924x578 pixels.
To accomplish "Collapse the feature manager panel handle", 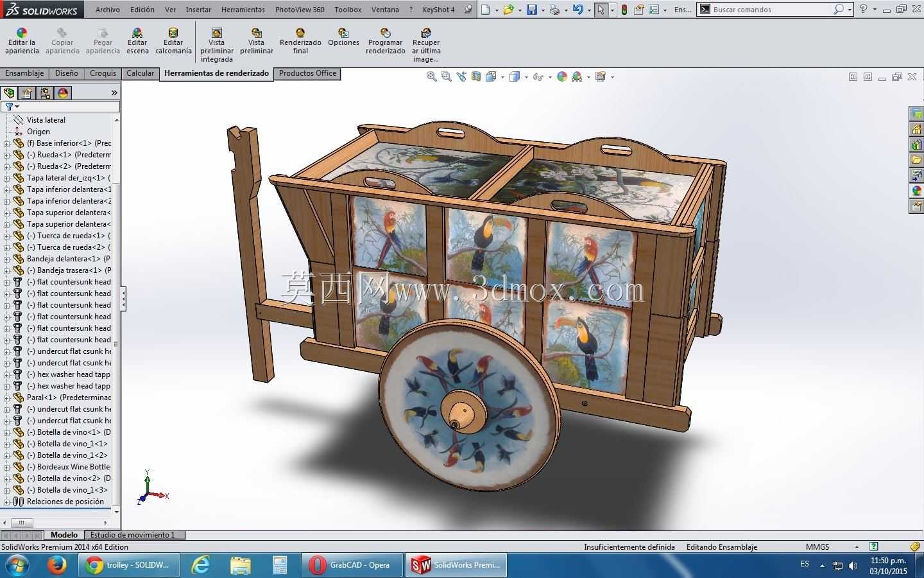I will (x=123, y=299).
